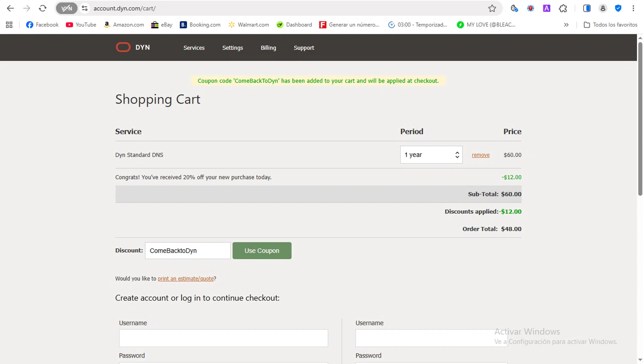Open the Amazon.com bookmark
The width and height of the screenshot is (643, 364).
click(x=124, y=25)
